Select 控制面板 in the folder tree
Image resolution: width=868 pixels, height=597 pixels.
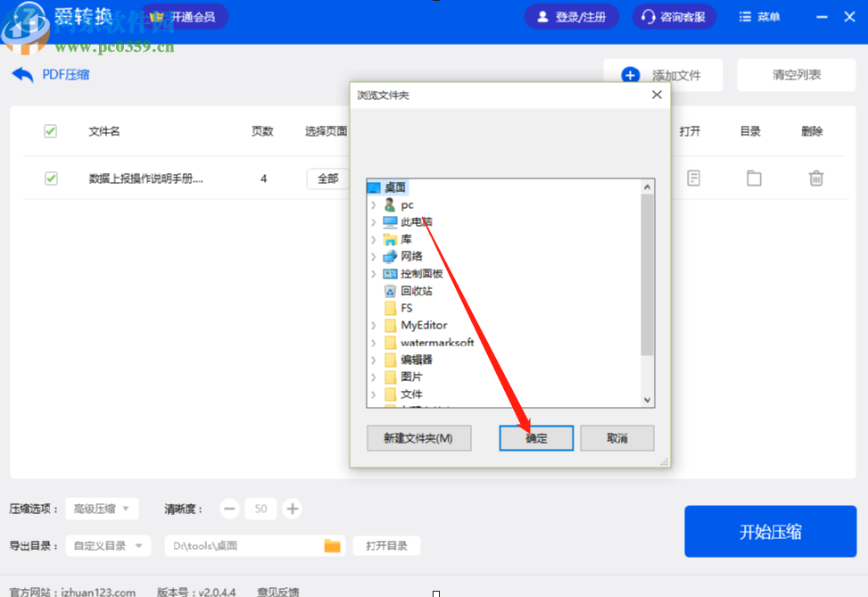[421, 274]
